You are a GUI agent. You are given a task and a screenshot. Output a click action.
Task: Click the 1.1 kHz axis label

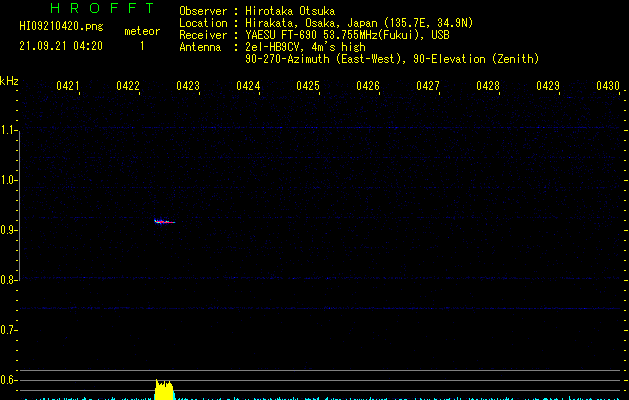8,130
